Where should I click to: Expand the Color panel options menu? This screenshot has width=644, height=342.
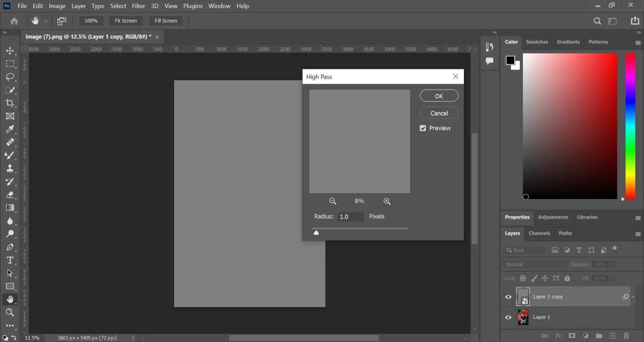point(638,42)
